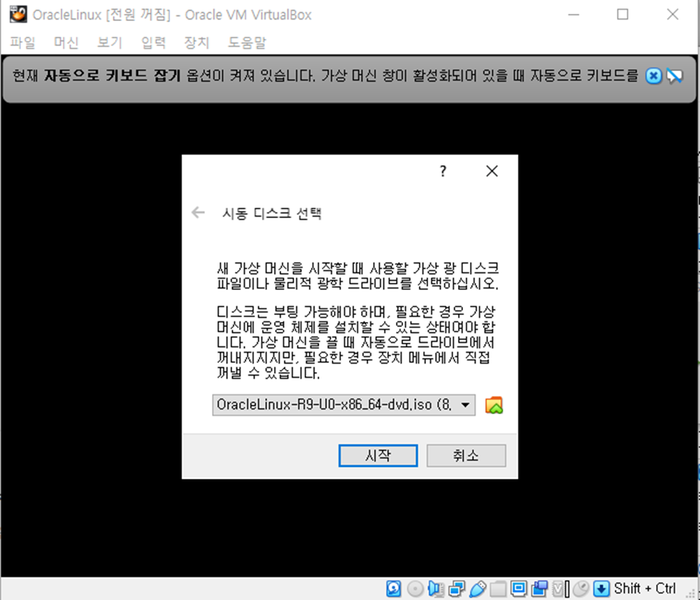The height and width of the screenshot is (600, 700).
Task: Click the host key arrow icon
Action: pyautogui.click(x=601, y=589)
